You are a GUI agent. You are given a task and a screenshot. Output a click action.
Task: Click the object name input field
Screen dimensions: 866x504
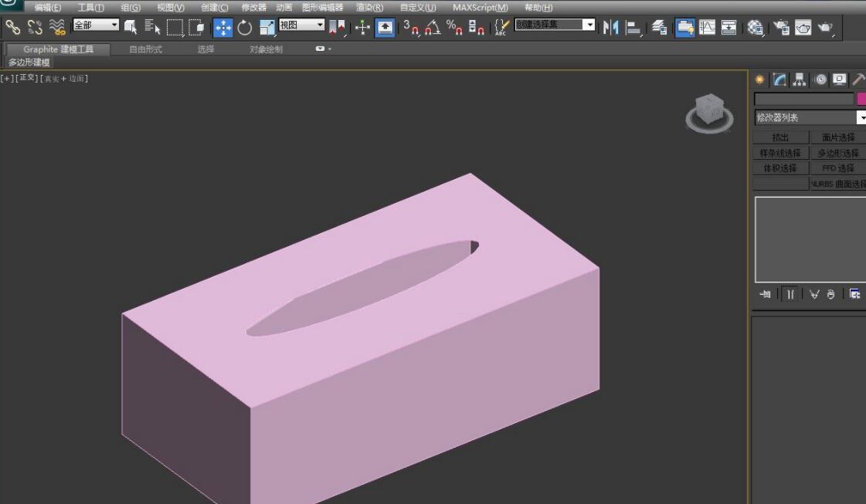tap(804, 100)
